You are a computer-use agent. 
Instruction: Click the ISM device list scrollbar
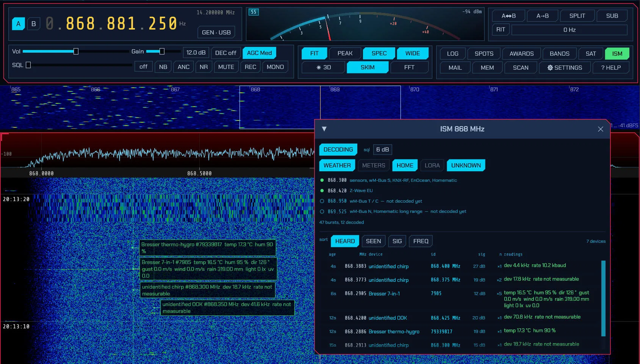[603, 298]
